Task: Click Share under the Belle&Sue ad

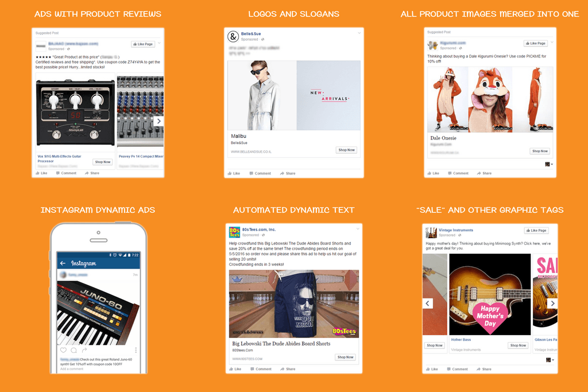Action: click(288, 173)
